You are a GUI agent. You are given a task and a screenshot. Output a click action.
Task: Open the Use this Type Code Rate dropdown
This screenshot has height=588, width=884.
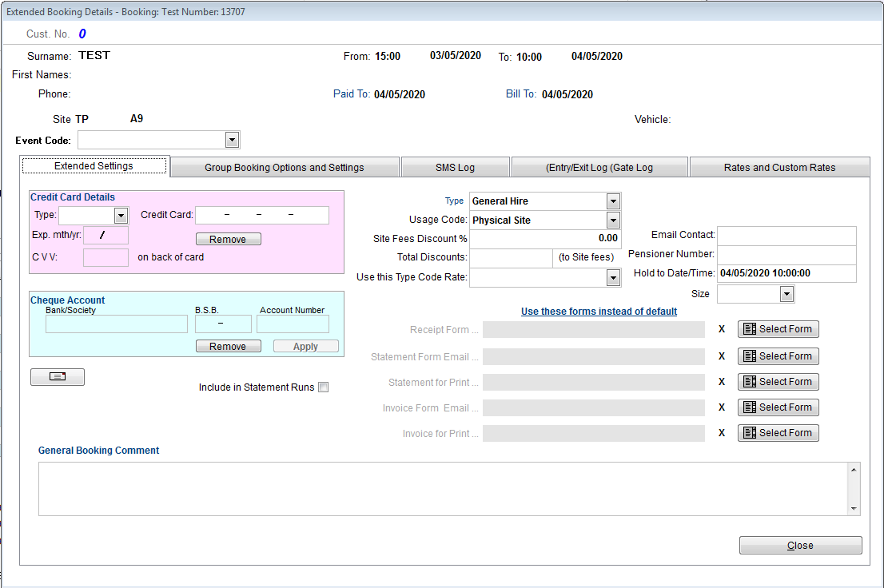(x=613, y=277)
